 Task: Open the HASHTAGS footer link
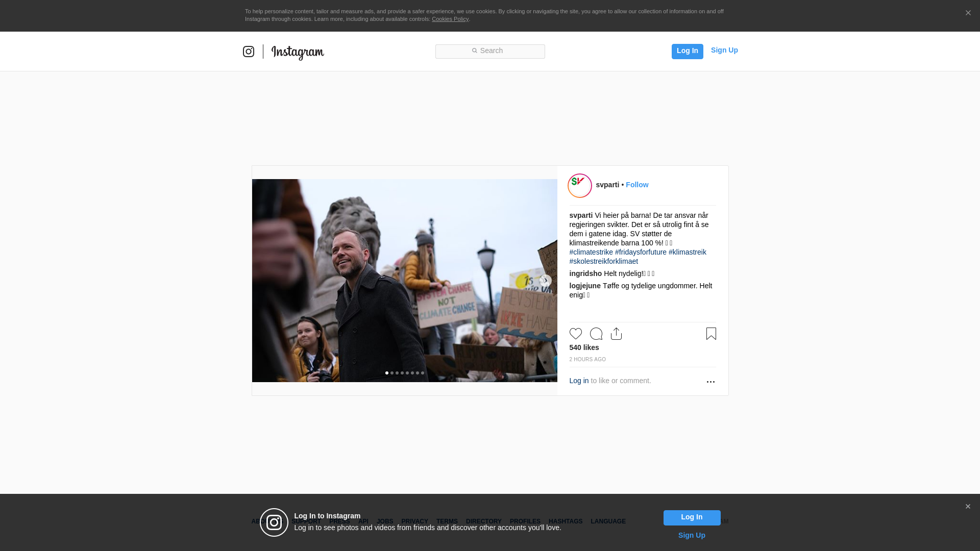(x=565, y=521)
